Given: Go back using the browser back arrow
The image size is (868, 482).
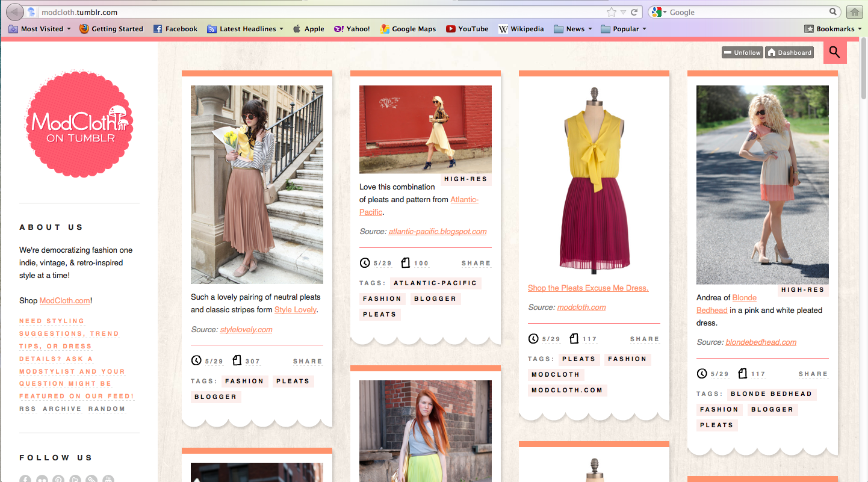Looking at the screenshot, I should pos(16,12).
